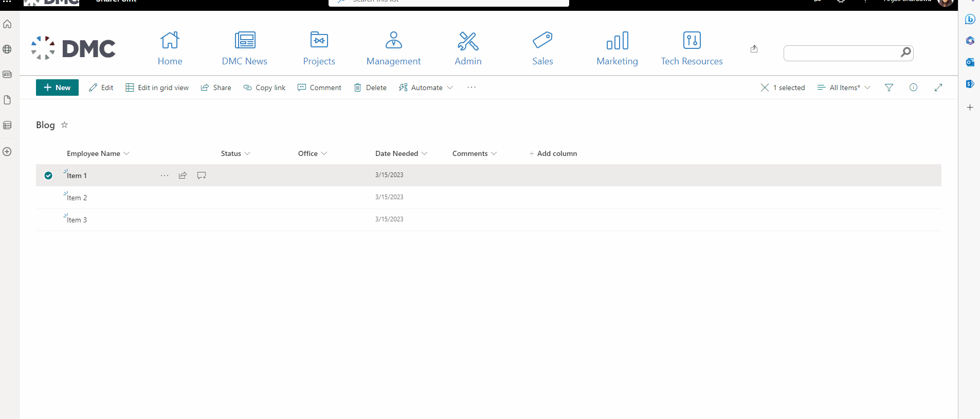The height and width of the screenshot is (419, 980).
Task: Open Outlook icon in browser sidebar
Action: click(970, 62)
